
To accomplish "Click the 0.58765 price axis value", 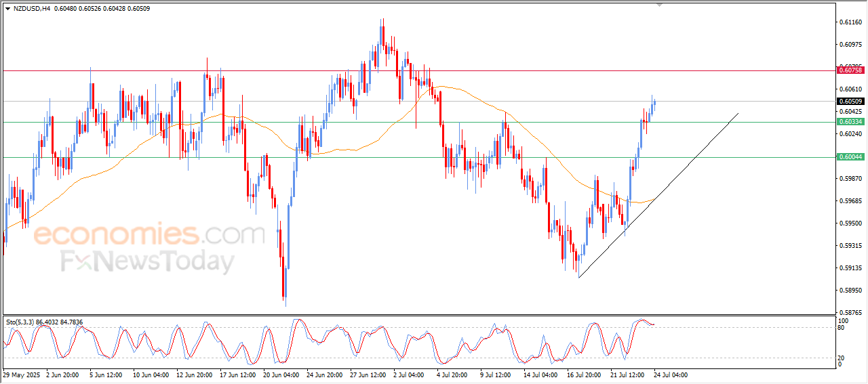I will 850,313.
